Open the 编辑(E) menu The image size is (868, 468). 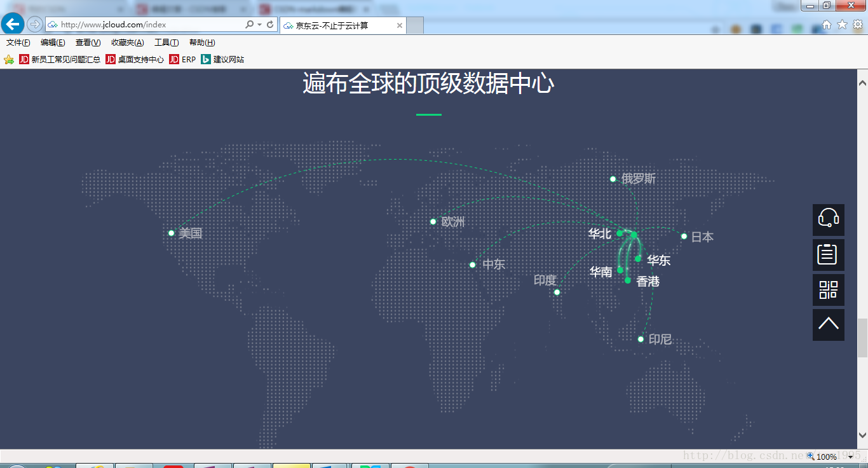[x=53, y=43]
